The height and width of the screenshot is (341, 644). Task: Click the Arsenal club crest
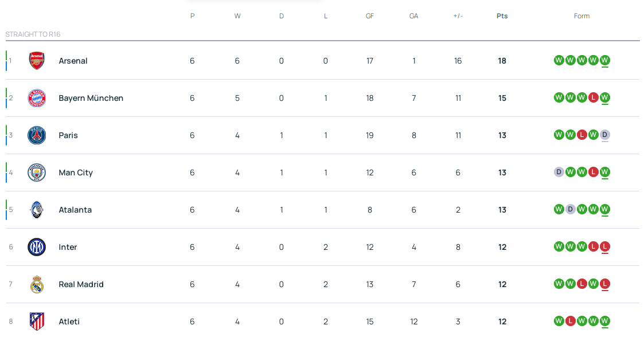click(37, 61)
